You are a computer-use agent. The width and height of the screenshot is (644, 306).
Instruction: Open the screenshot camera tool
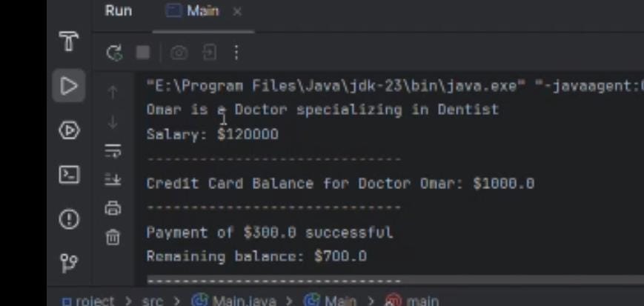point(179,53)
